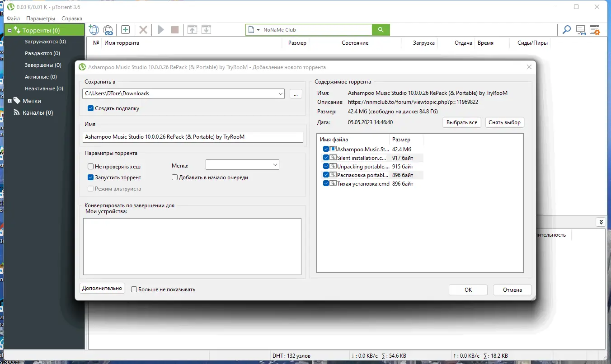Click the page icon in the search box

pos(251,30)
